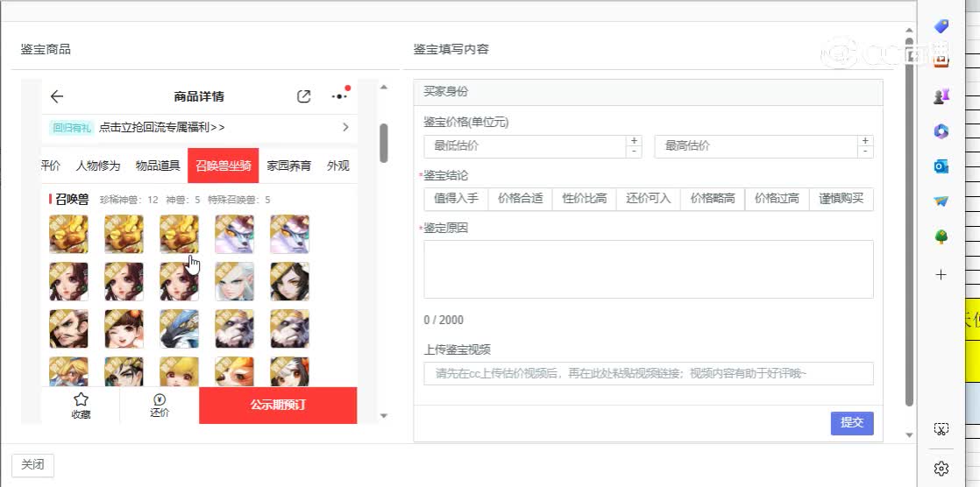The image size is (980, 487).
Task: Choose the 谨慎购买 conclusion option
Action: click(842, 199)
